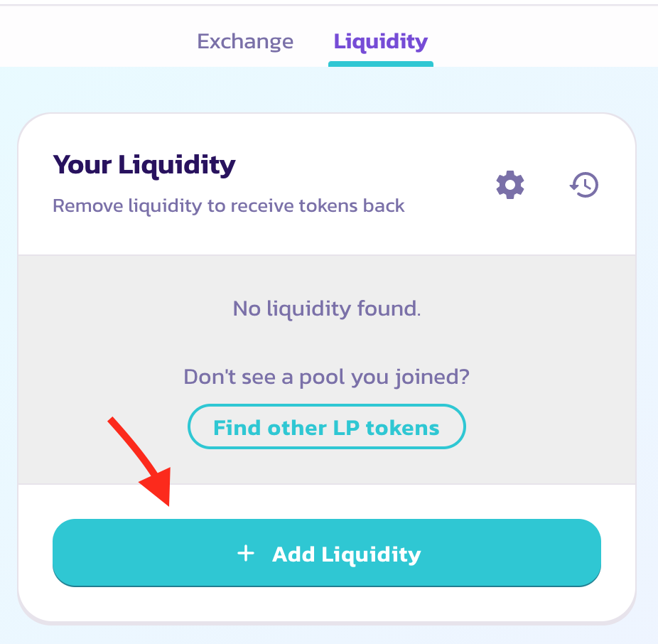Switch to the Exchange tab

point(245,42)
